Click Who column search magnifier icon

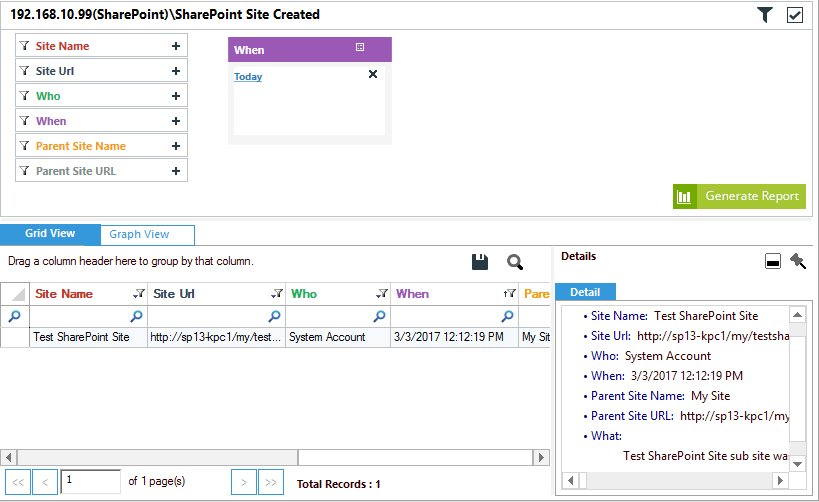click(x=379, y=316)
